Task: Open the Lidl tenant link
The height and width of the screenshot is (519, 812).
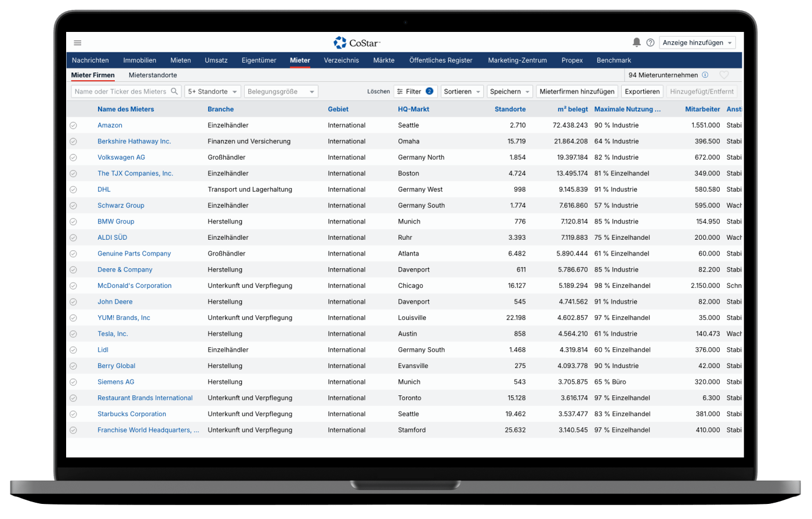Action: [x=103, y=350]
